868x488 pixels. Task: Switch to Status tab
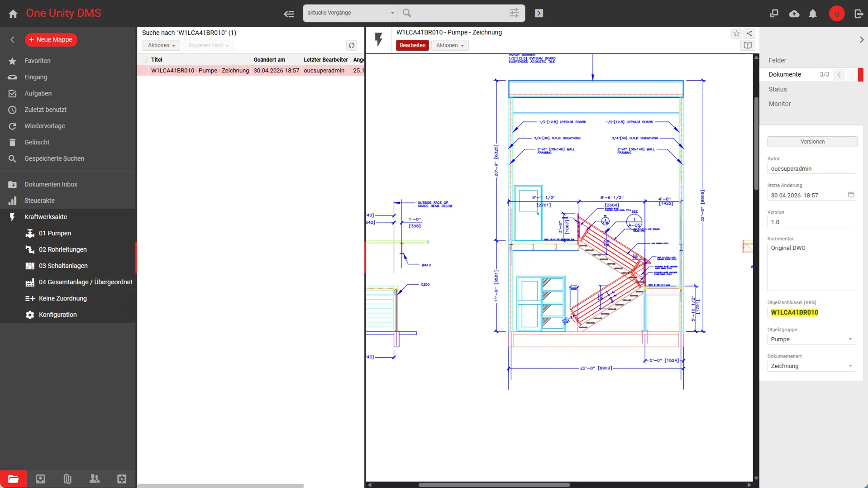click(x=777, y=89)
